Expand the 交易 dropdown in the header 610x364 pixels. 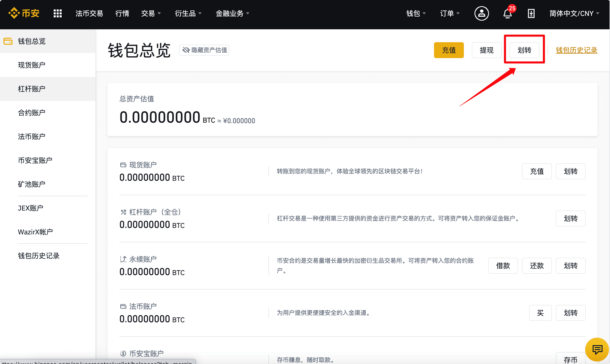151,13
